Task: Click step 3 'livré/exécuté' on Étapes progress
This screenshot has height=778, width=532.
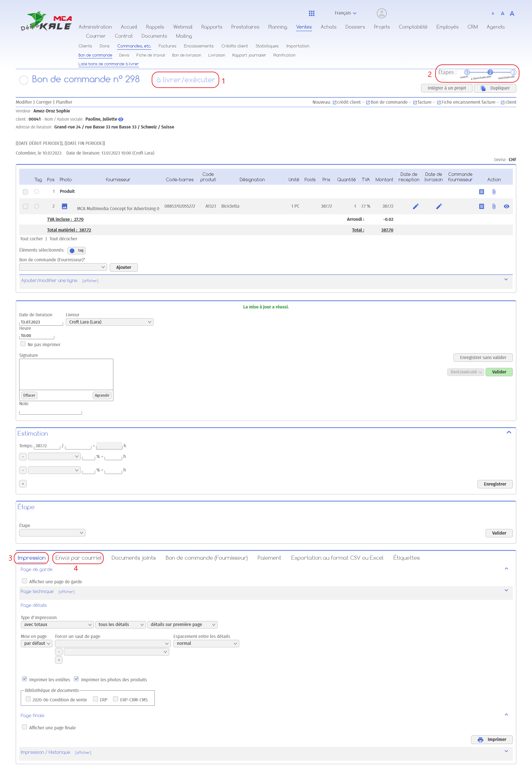Action: pyautogui.click(x=513, y=72)
